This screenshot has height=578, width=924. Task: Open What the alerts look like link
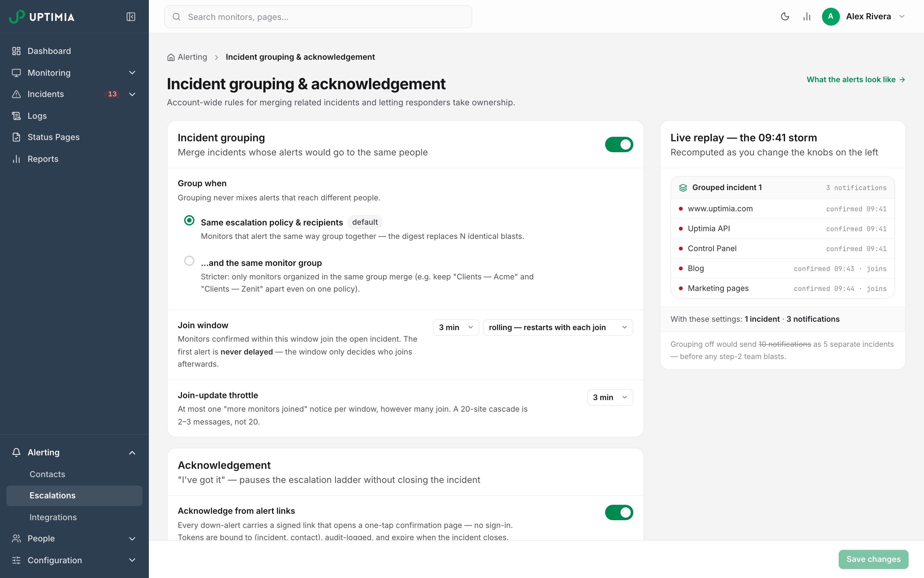pos(856,80)
